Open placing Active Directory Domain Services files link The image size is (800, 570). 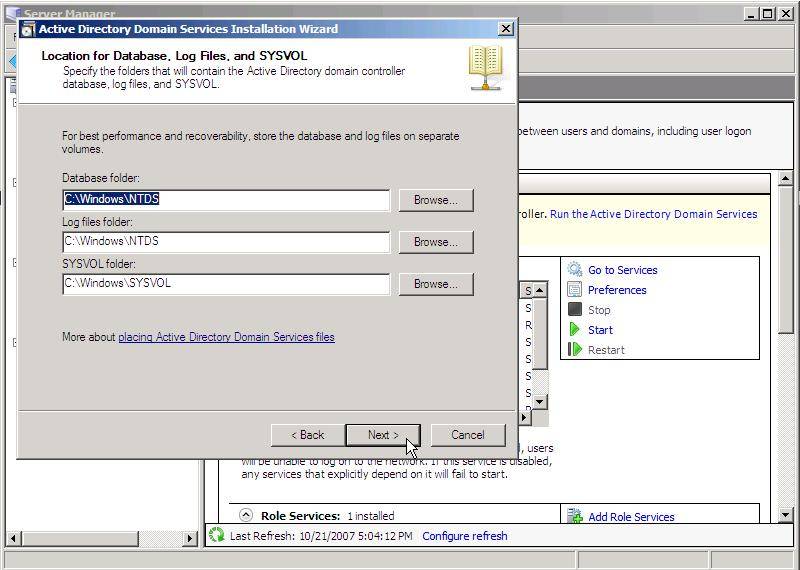pyautogui.click(x=227, y=337)
